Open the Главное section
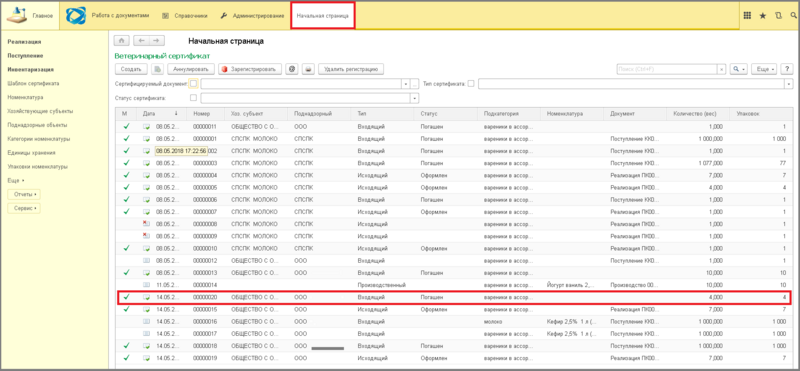Screen dimensions: 800x371 (30, 16)
